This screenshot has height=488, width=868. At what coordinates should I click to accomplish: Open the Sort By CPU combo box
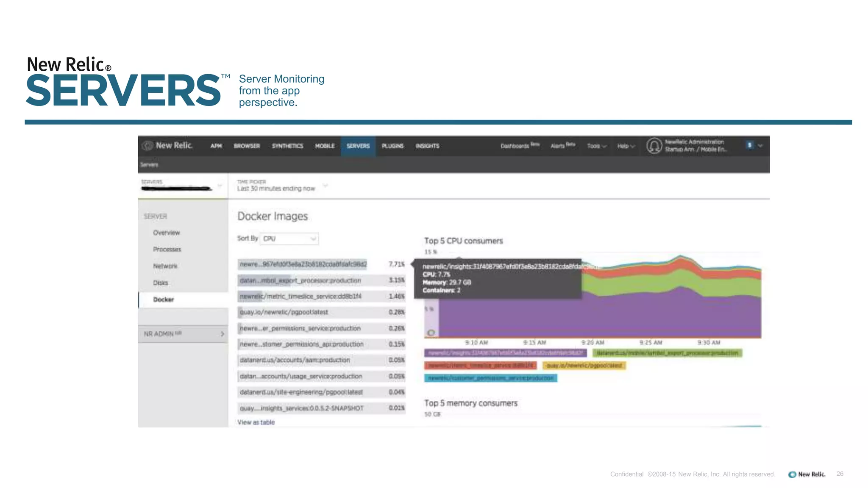(x=289, y=238)
